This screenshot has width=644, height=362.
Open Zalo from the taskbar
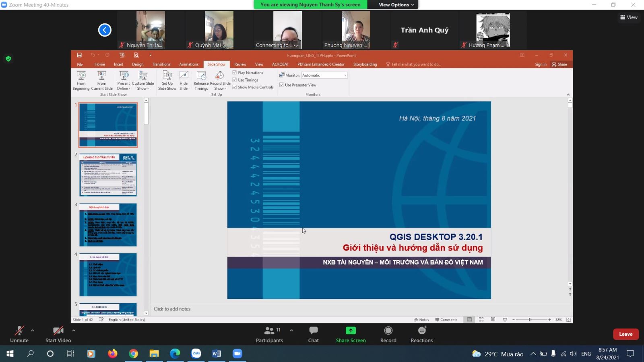196,354
